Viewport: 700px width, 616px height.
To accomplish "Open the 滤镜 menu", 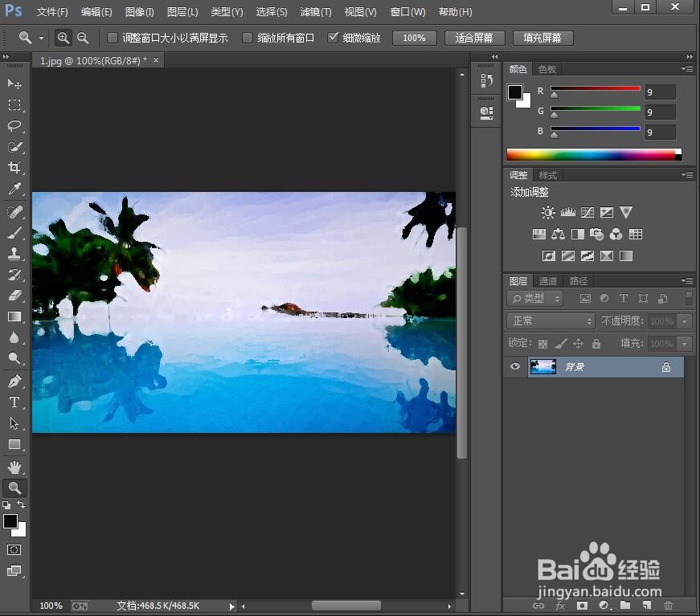I will click(x=315, y=11).
